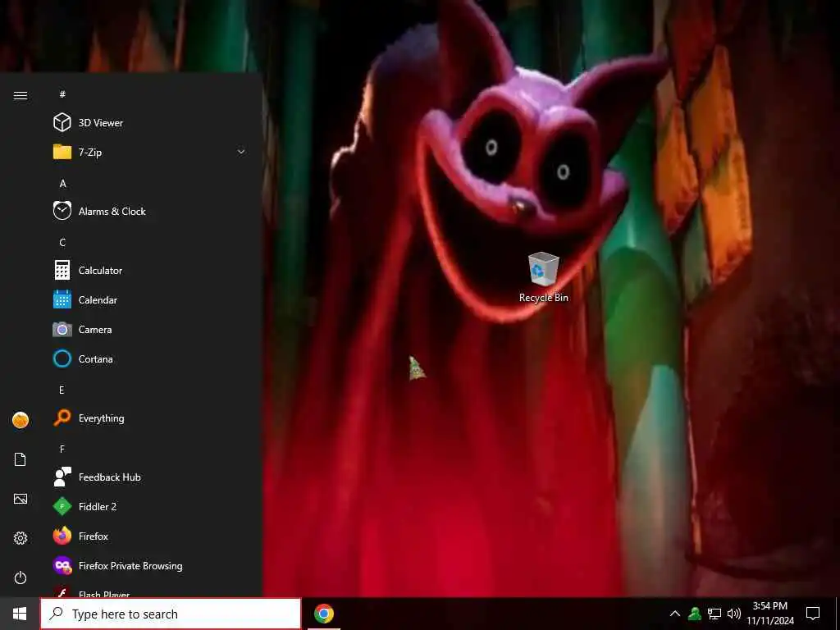Click the letter E group header
The height and width of the screenshot is (630, 840).
(62, 390)
